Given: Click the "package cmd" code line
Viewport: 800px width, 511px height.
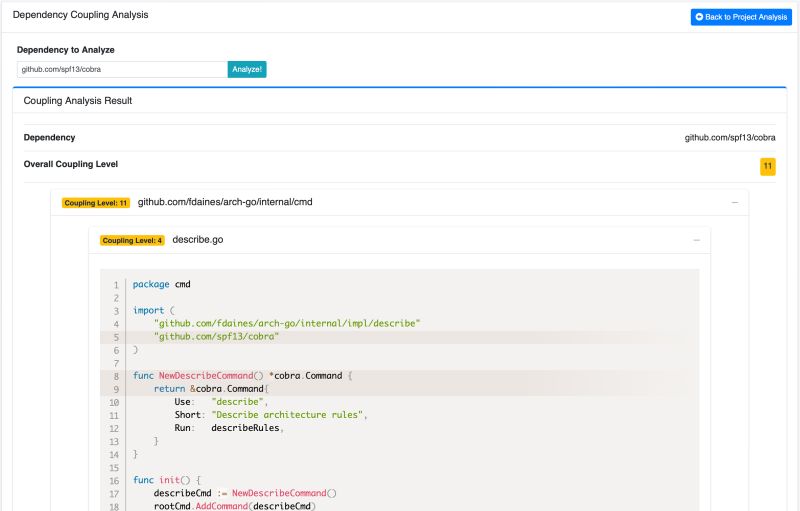Looking at the screenshot, I should [x=161, y=284].
